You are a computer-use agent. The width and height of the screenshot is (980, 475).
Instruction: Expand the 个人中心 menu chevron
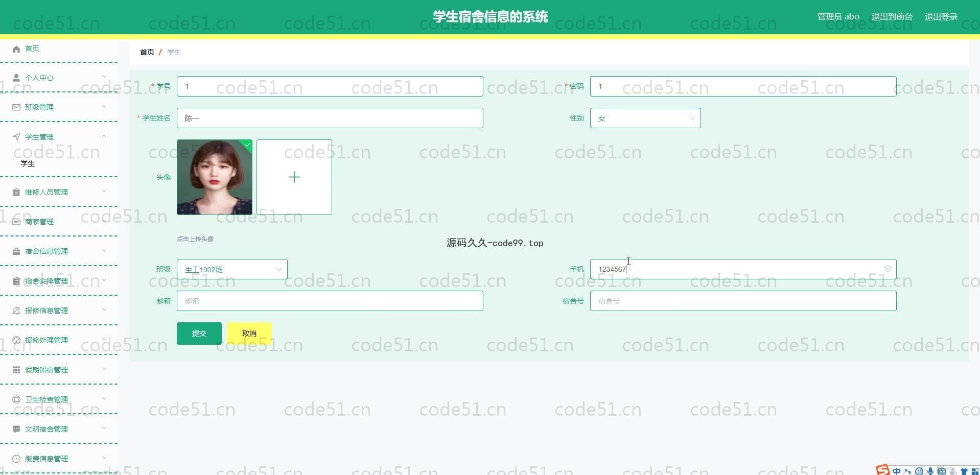[x=104, y=77]
